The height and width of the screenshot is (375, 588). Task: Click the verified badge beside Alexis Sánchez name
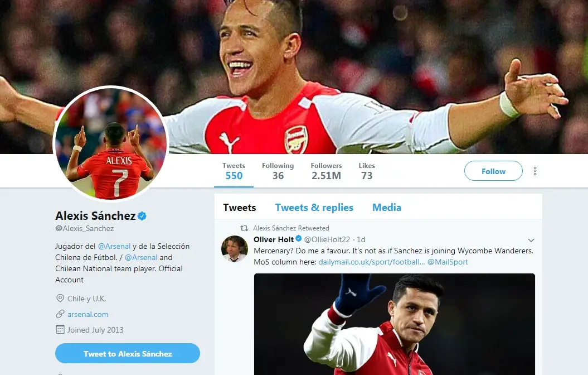142,216
